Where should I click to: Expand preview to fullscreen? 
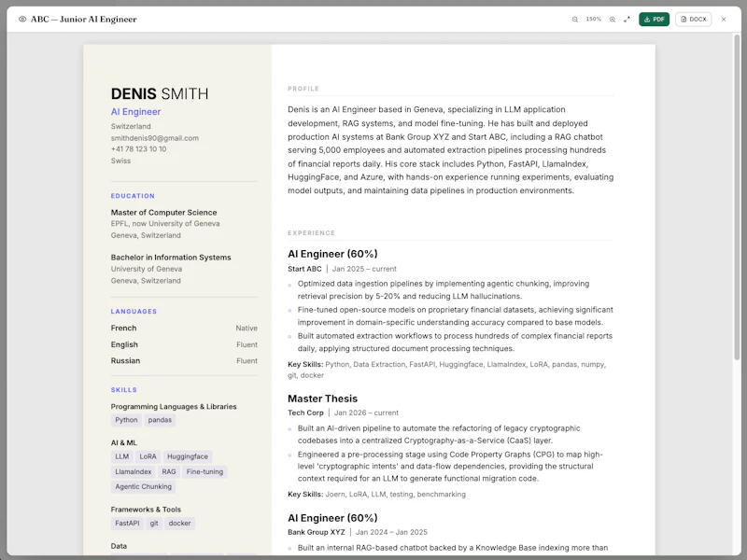627,20
